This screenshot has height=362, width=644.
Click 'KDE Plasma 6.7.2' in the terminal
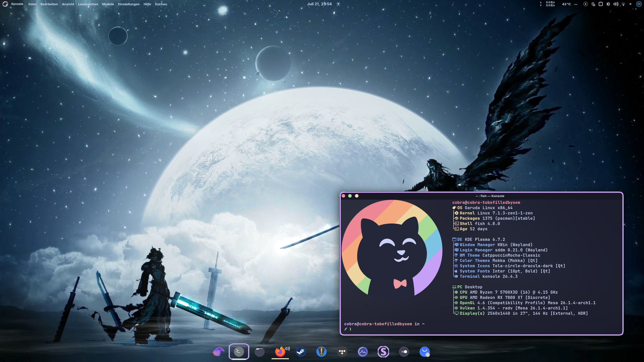click(x=485, y=239)
